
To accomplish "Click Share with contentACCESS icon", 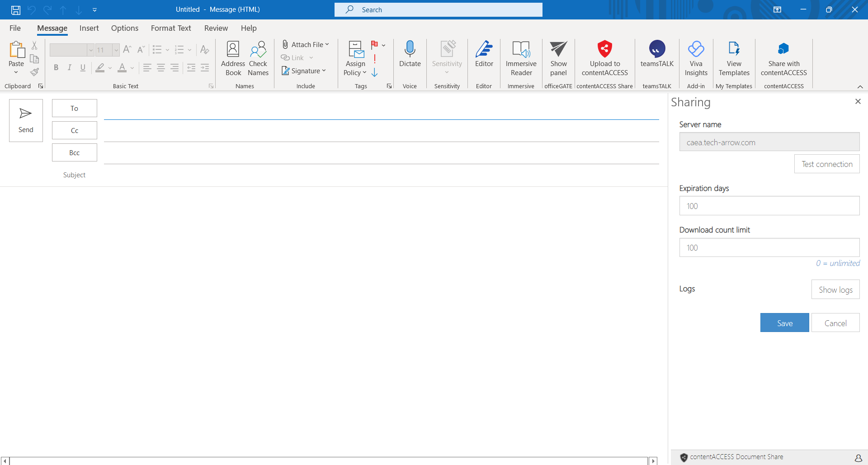I will [x=783, y=49].
